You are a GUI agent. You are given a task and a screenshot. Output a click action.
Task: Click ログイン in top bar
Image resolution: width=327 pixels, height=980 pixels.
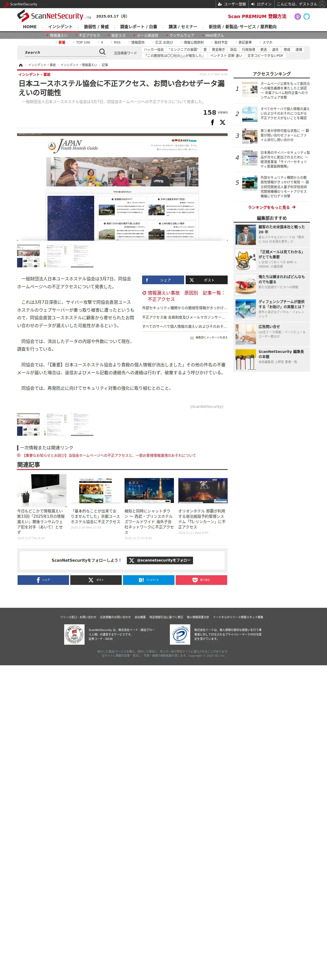click(x=261, y=4)
